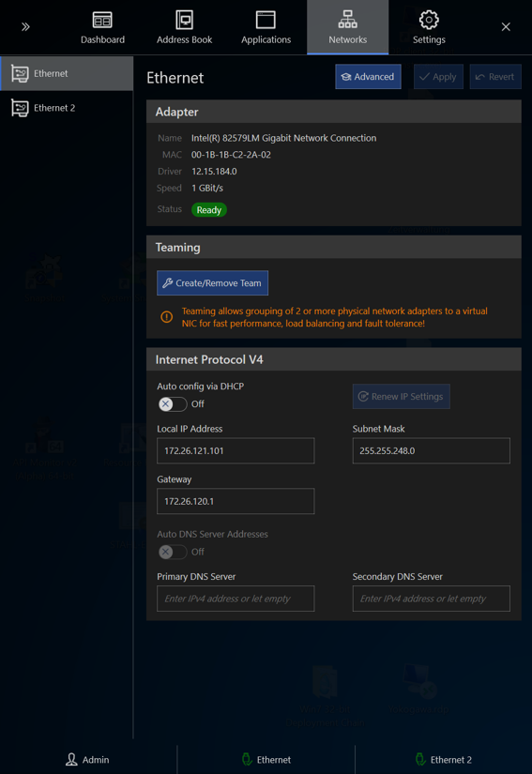Open the Address Book icon
532x774 pixels.
184,21
